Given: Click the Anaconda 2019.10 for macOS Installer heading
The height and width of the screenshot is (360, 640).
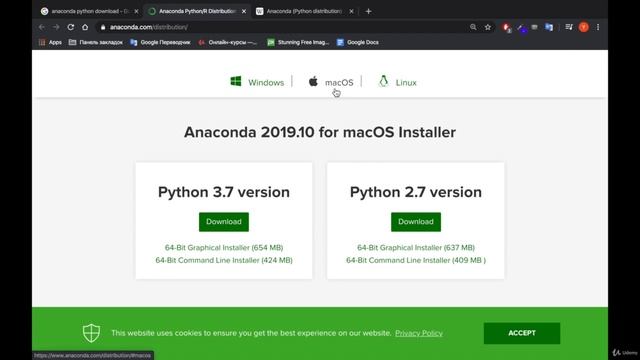Looking at the screenshot, I should tap(320, 132).
